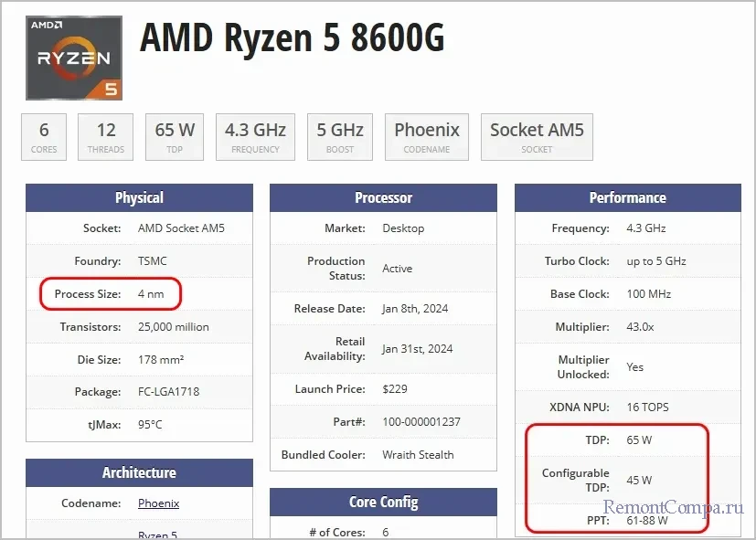Viewport: 756px width, 540px height.
Task: Click the Physical section header
Action: pos(139,197)
